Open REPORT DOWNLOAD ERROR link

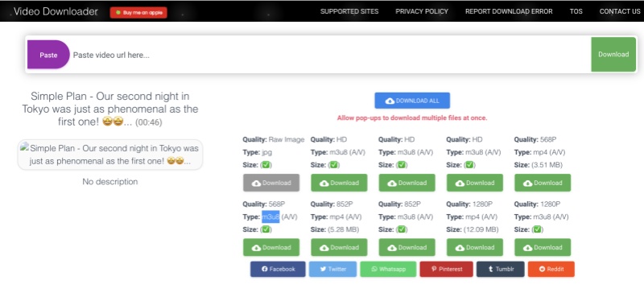point(509,11)
